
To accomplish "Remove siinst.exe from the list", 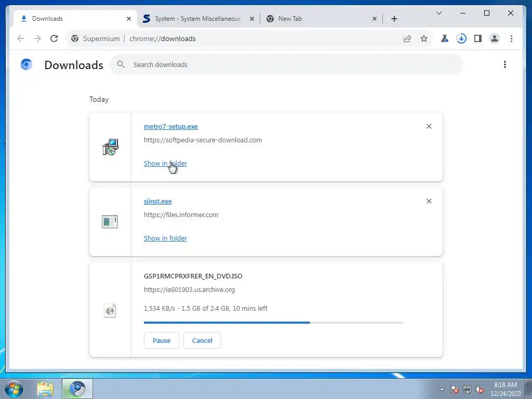I will tap(429, 201).
